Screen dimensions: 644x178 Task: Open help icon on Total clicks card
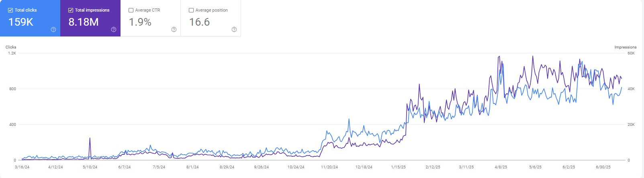pyautogui.click(x=53, y=29)
